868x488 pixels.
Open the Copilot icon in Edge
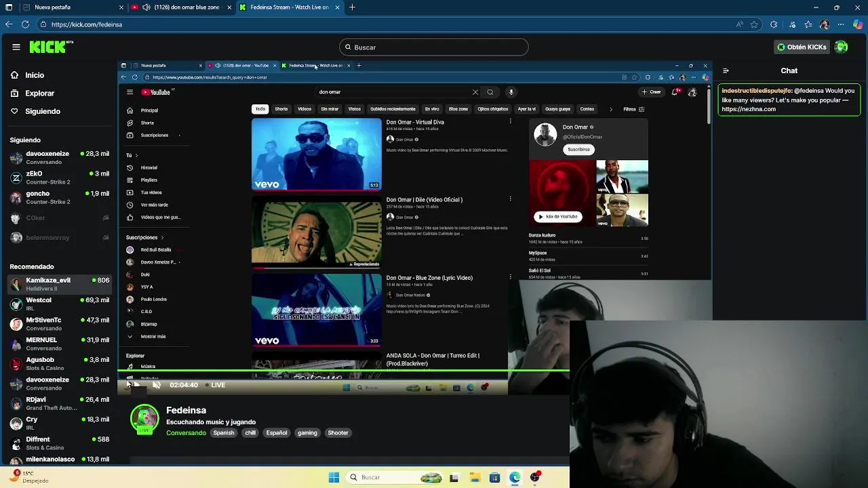point(859,24)
